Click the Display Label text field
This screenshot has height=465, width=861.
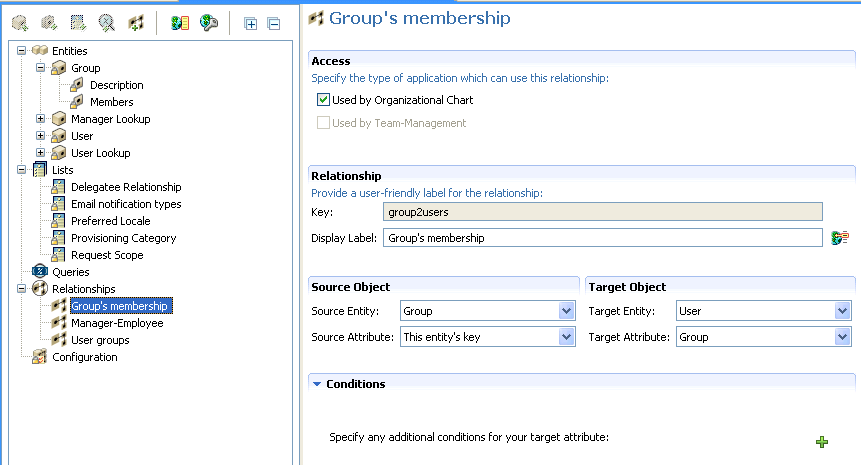click(602, 238)
